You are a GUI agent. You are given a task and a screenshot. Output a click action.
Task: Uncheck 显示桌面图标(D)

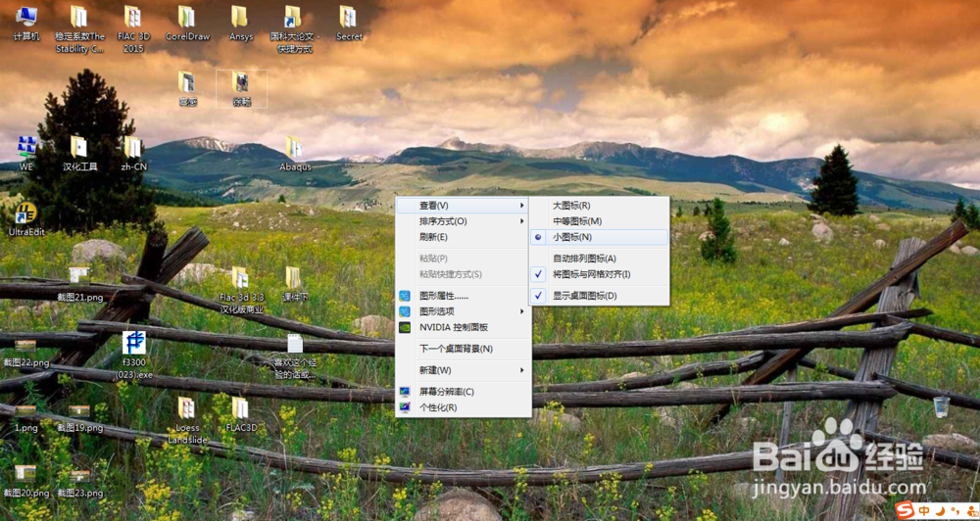600,296
